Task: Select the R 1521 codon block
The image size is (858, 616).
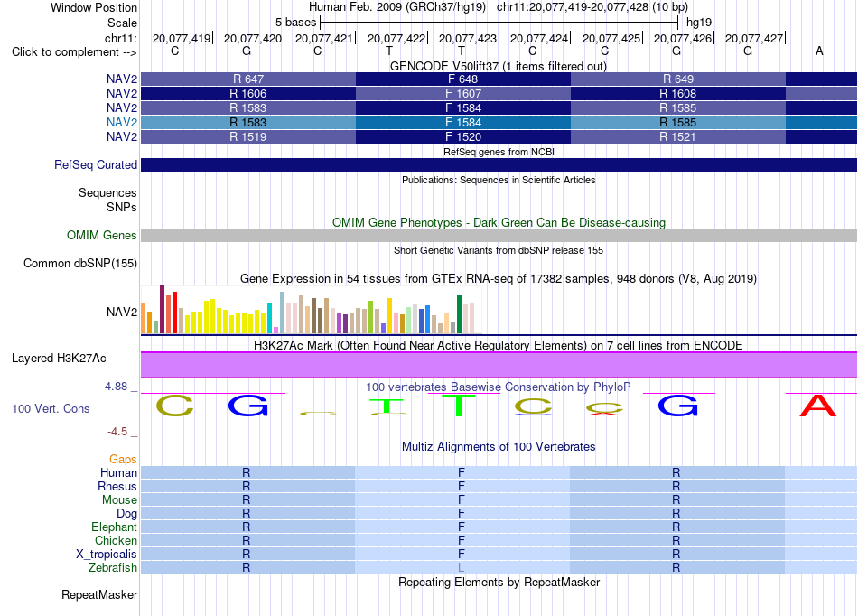Action: tap(678, 136)
